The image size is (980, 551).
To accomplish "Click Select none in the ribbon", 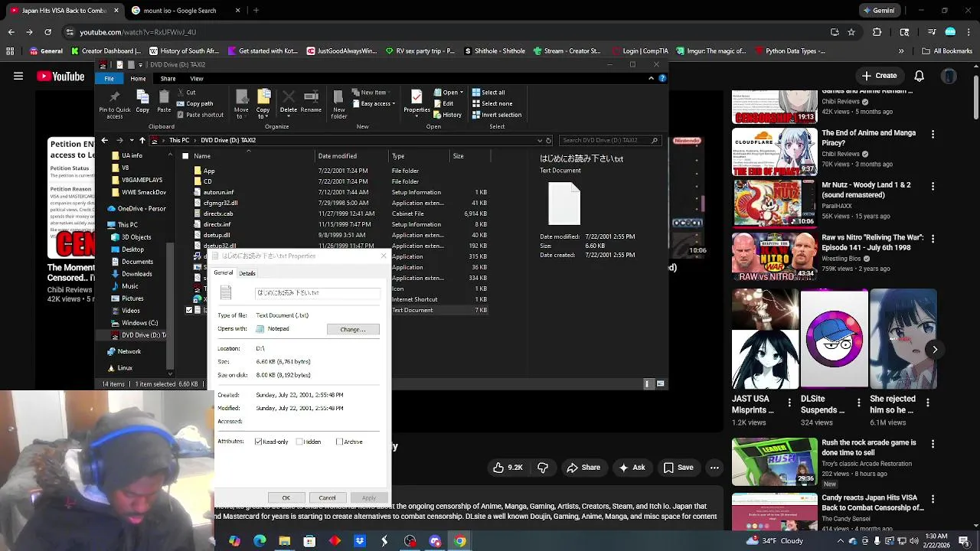I will point(492,103).
